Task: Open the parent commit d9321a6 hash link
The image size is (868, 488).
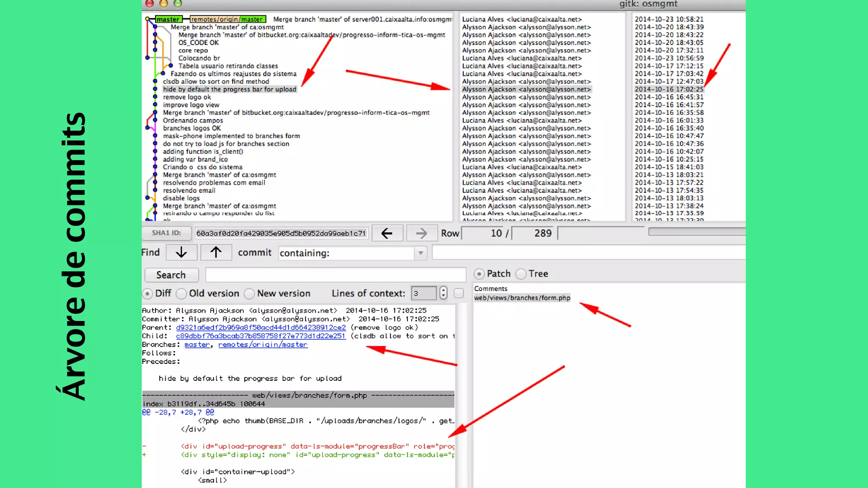Action: point(261,327)
